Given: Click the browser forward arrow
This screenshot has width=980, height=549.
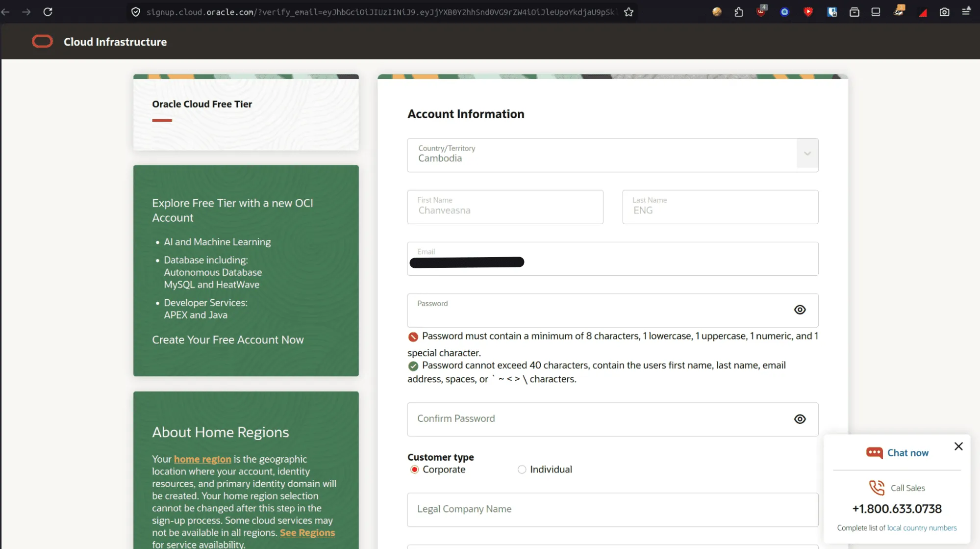Looking at the screenshot, I should tap(26, 12).
